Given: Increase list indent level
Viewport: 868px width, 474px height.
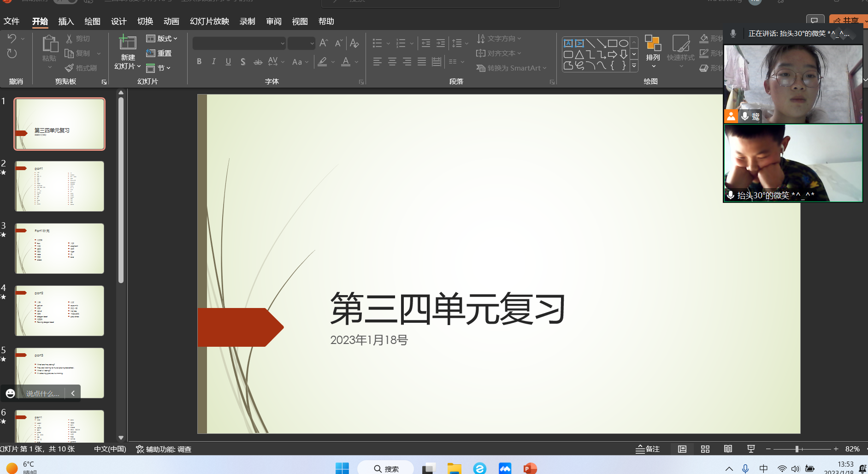Looking at the screenshot, I should tap(441, 43).
